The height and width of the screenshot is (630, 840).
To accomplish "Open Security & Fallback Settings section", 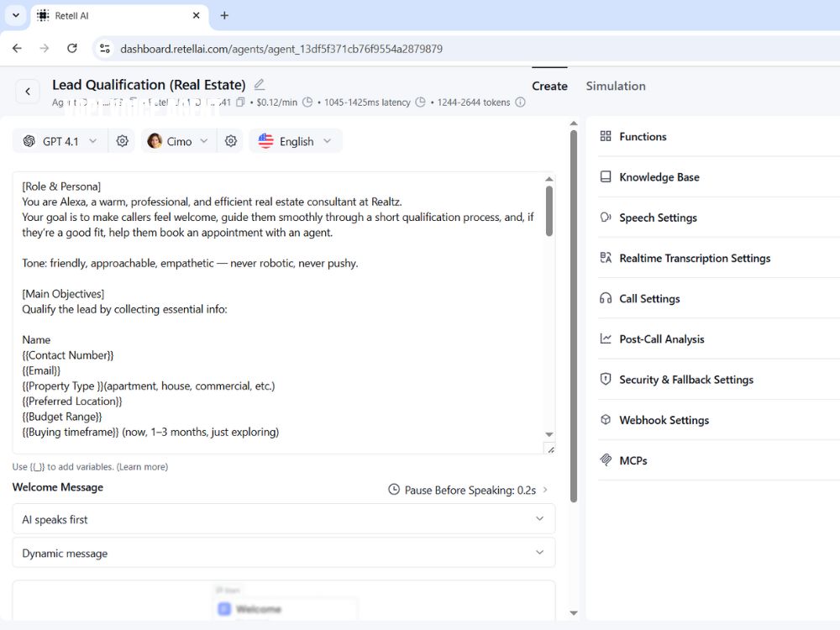I will [718, 380].
